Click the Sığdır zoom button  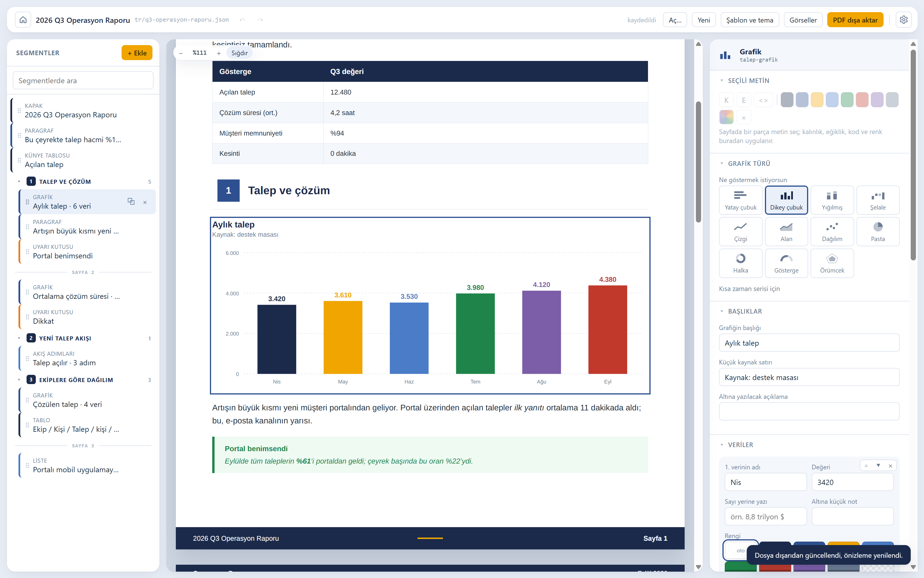pos(239,53)
